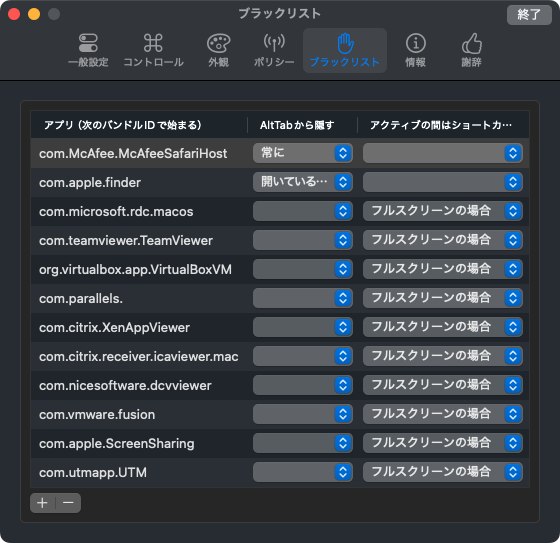Select the com.citrix.receiver.icaviewer.mac bundle ID cell
This screenshot has height=543, width=560.
click(x=139, y=356)
